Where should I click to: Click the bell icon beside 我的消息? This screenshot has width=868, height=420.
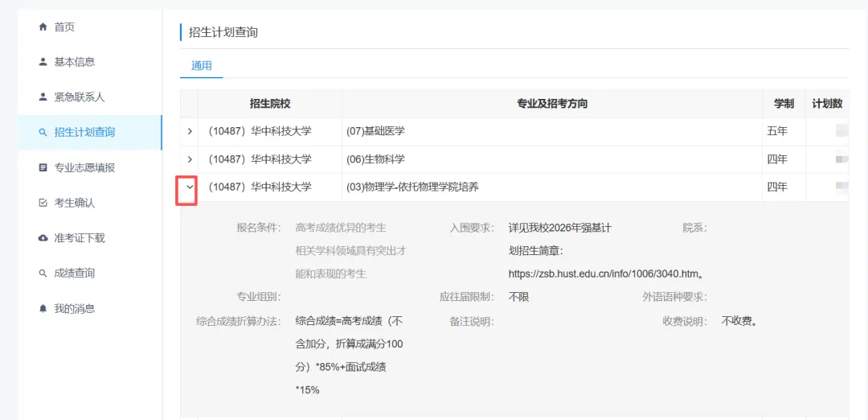pyautogui.click(x=43, y=309)
